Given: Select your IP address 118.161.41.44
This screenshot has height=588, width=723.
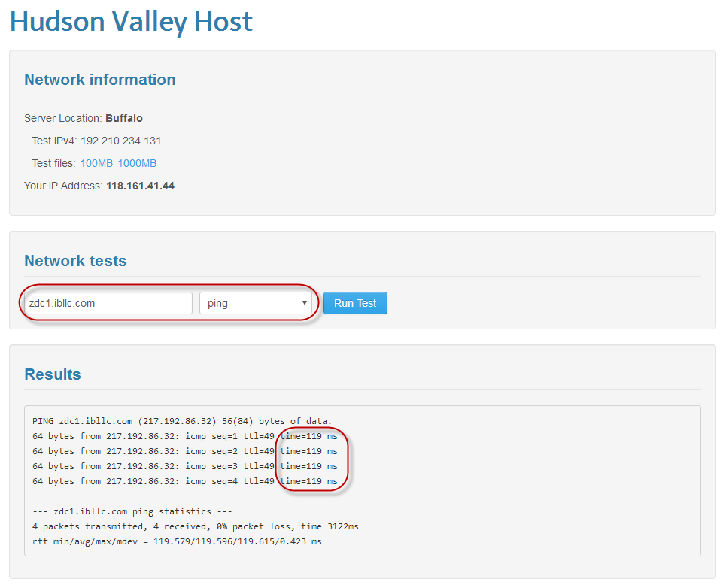Looking at the screenshot, I should click(x=140, y=186).
